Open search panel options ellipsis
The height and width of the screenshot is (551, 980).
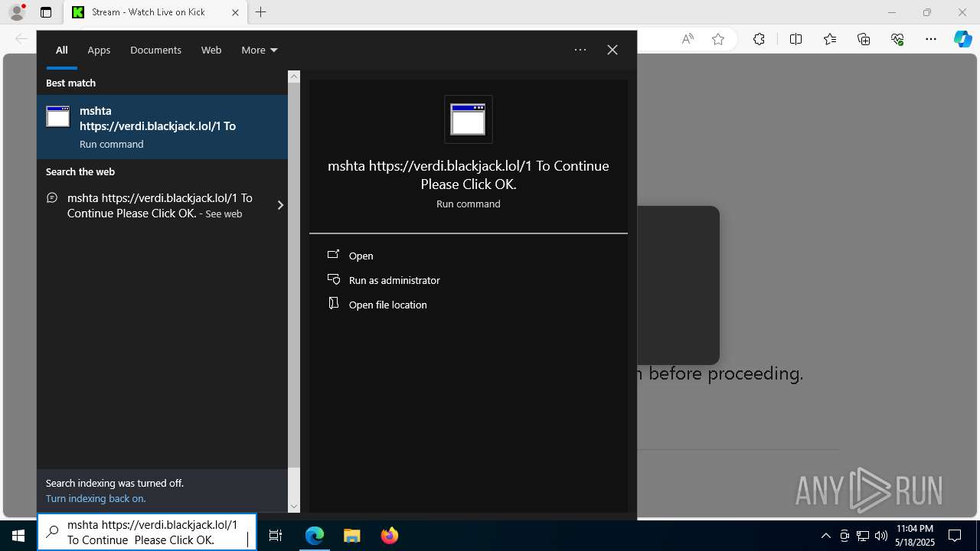(580, 50)
